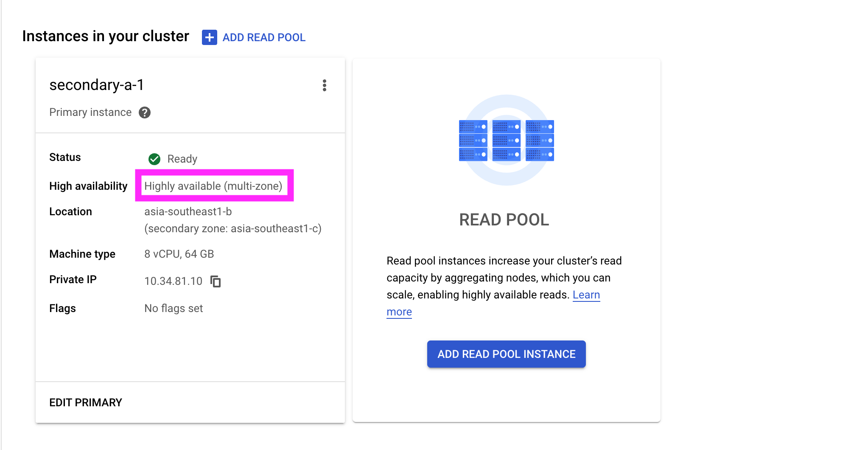868x450 pixels.
Task: Click the read pool server illustration
Action: point(506,140)
